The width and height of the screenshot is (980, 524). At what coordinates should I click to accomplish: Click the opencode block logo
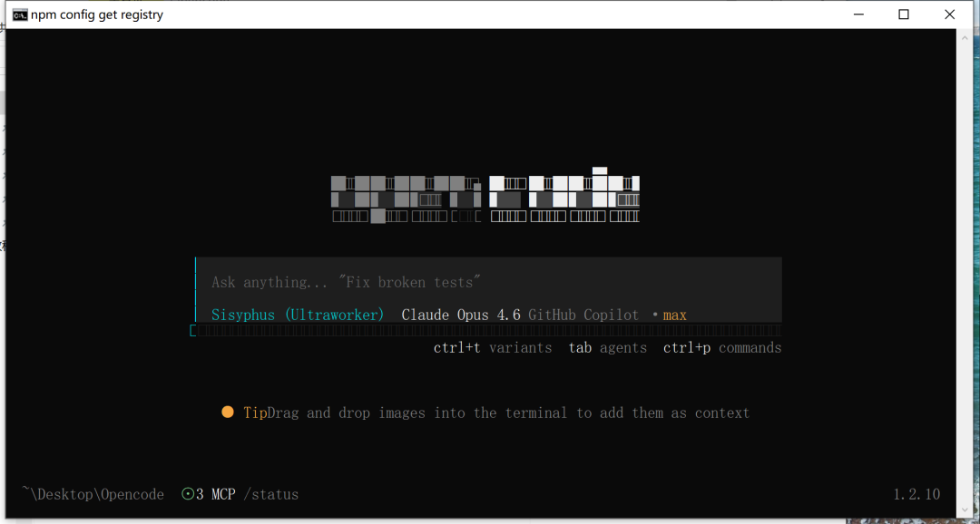tap(485, 195)
